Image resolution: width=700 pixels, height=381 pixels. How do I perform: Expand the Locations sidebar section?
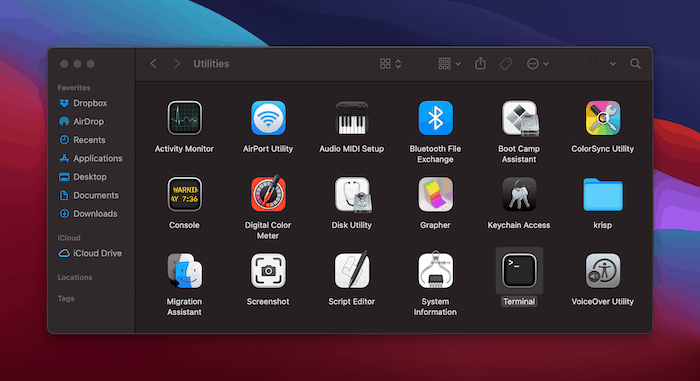tap(75, 277)
